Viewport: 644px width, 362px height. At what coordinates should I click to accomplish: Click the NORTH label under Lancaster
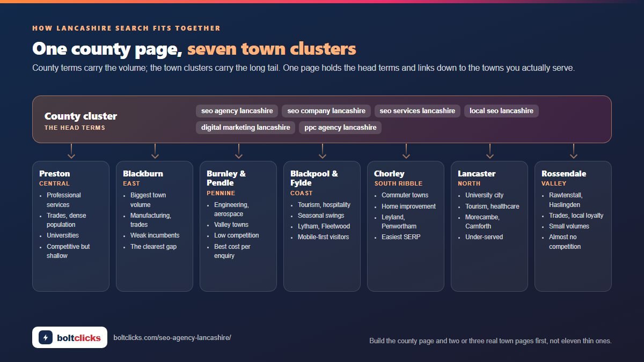coord(469,183)
